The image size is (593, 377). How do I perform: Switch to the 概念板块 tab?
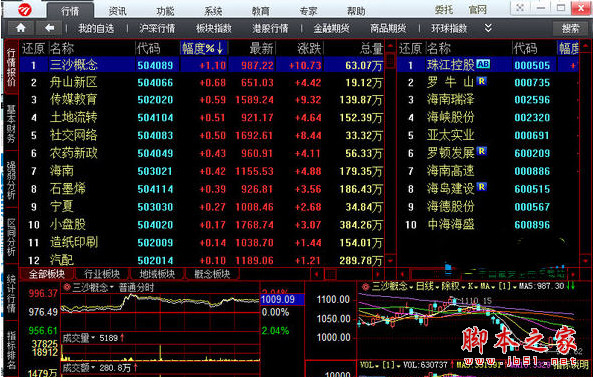(x=212, y=274)
